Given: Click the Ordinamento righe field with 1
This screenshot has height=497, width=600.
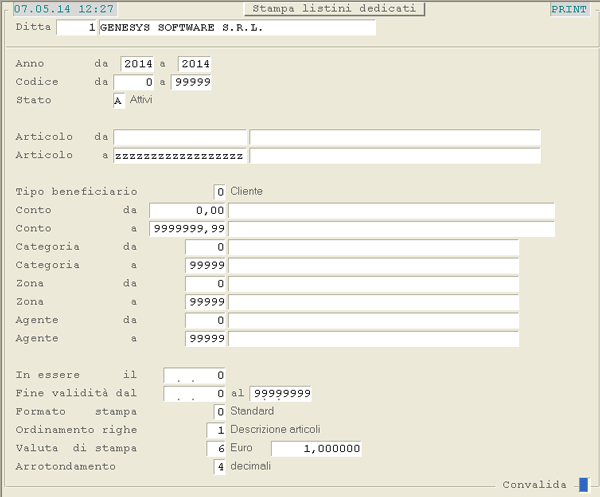Looking at the screenshot, I should pos(216,430).
